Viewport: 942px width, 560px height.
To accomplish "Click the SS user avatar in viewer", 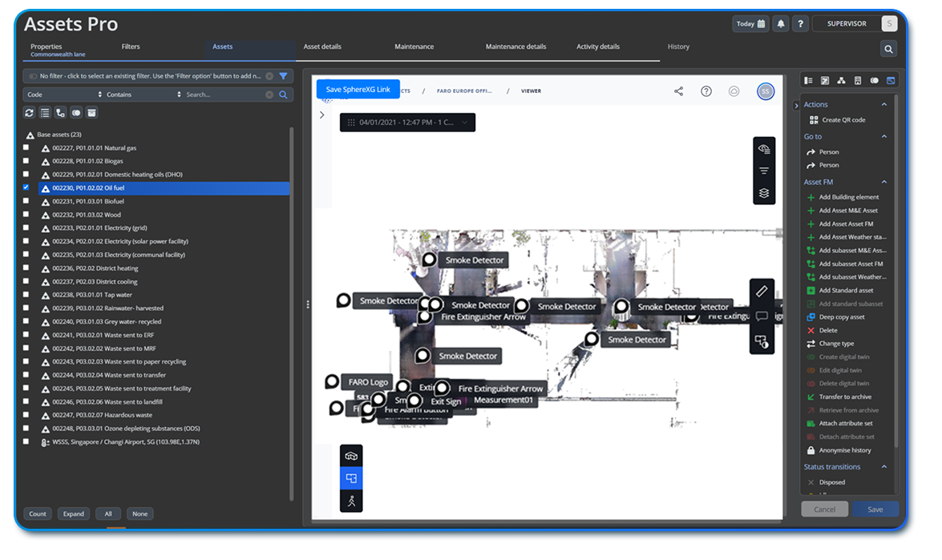I will click(766, 91).
